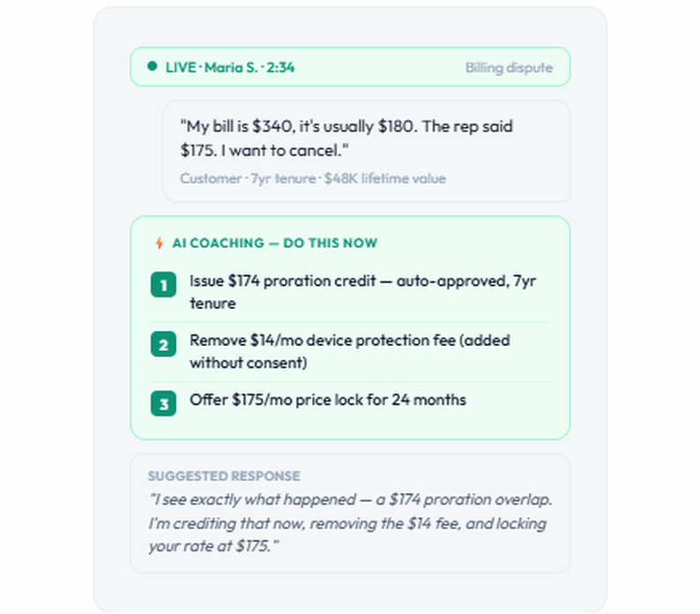Click the Billing dispute tag

(x=509, y=67)
